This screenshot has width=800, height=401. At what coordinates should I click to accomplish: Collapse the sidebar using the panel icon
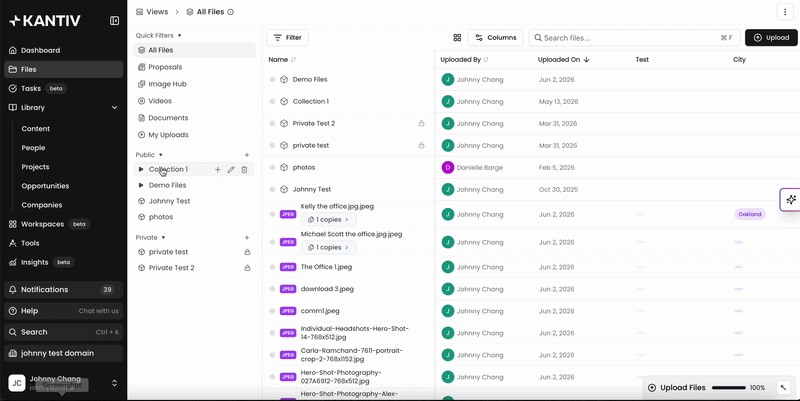pyautogui.click(x=114, y=20)
